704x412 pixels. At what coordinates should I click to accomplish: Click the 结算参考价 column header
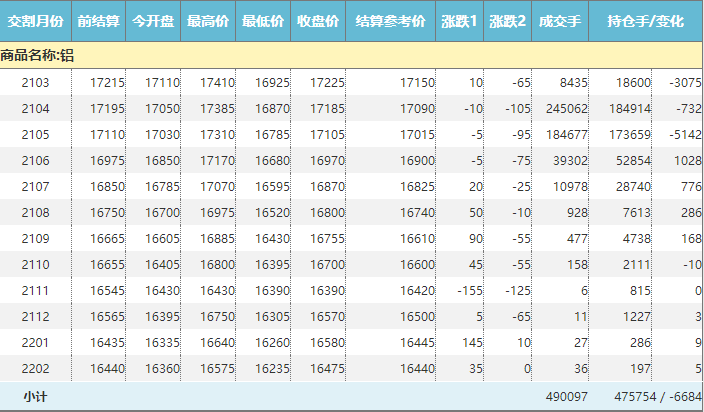tap(391, 21)
